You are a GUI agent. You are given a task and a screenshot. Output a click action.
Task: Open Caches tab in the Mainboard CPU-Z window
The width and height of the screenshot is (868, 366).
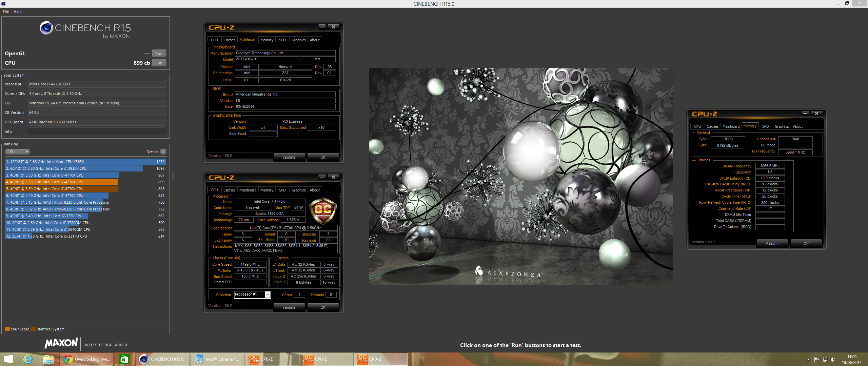coord(230,40)
